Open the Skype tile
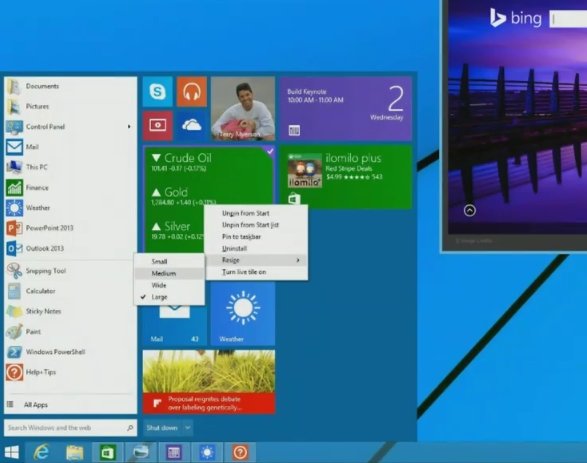This screenshot has height=463, width=587. coord(158,92)
